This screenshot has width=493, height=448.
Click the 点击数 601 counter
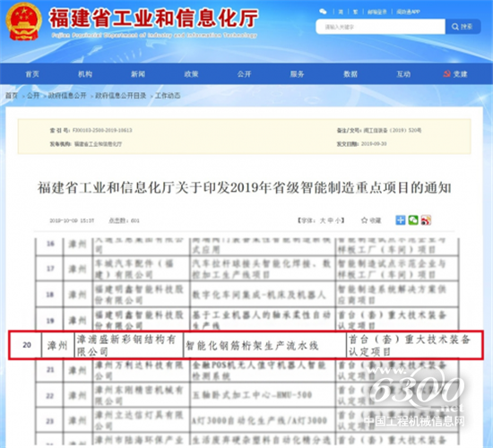coord(124,220)
